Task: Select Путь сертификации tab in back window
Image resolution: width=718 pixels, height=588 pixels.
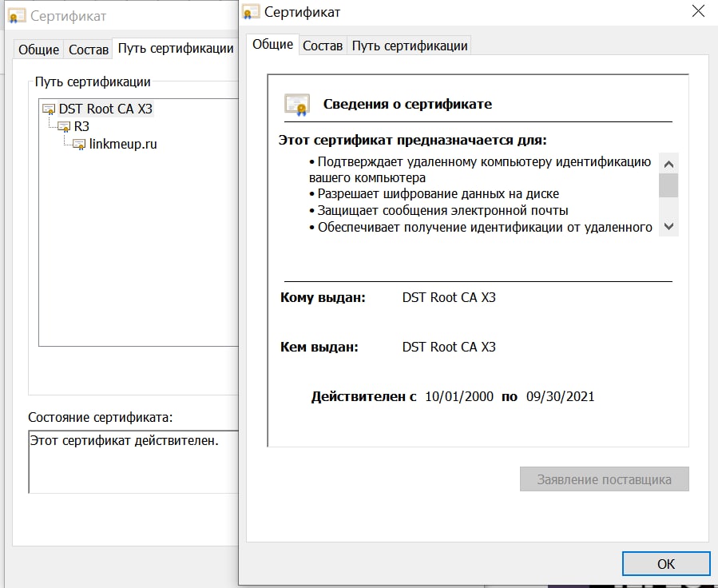Action: [x=176, y=48]
